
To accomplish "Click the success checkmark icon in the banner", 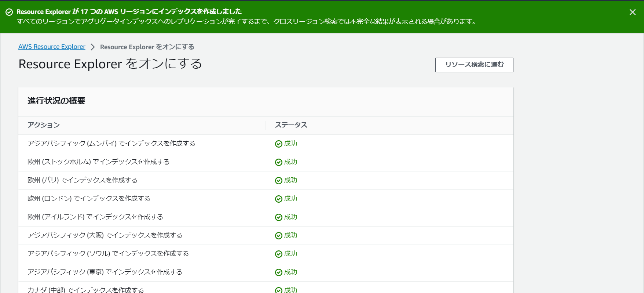I will pos(9,12).
